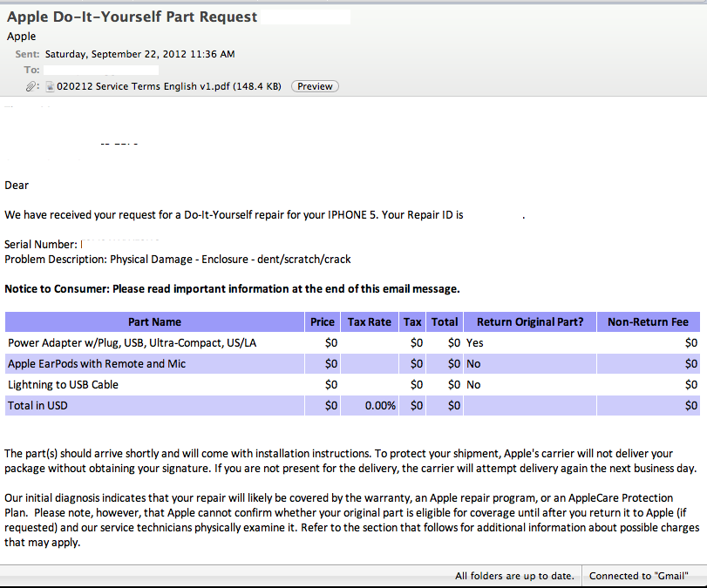Click the Non-Return Fee $0 in Power Adapter row

tap(691, 343)
